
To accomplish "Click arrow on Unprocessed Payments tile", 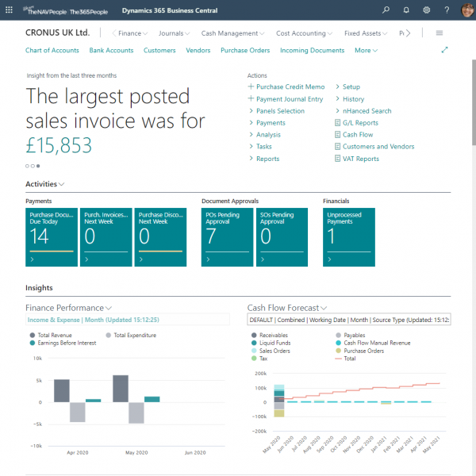I will [329, 259].
